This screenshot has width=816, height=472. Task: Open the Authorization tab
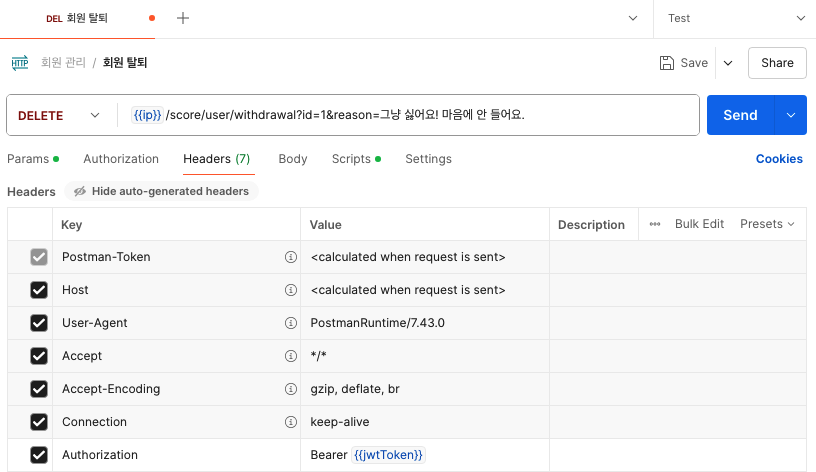point(121,159)
